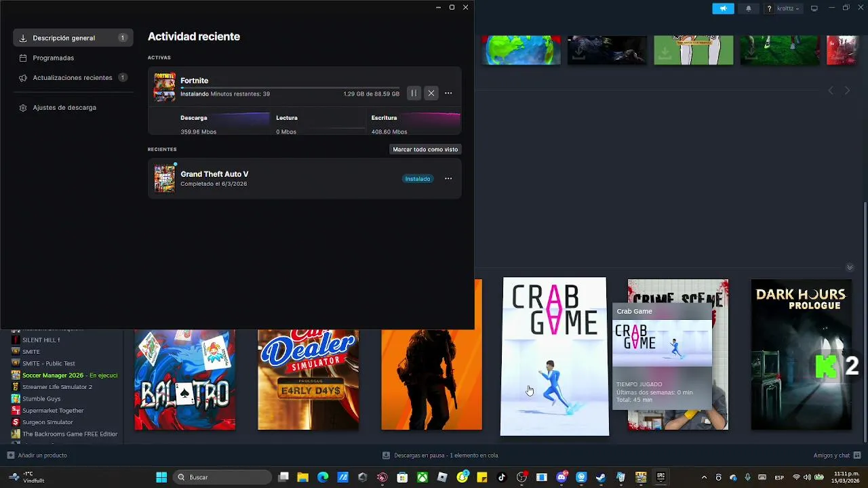Cancel the Fortnite download with X
This screenshot has width=868, height=488.
(x=431, y=93)
